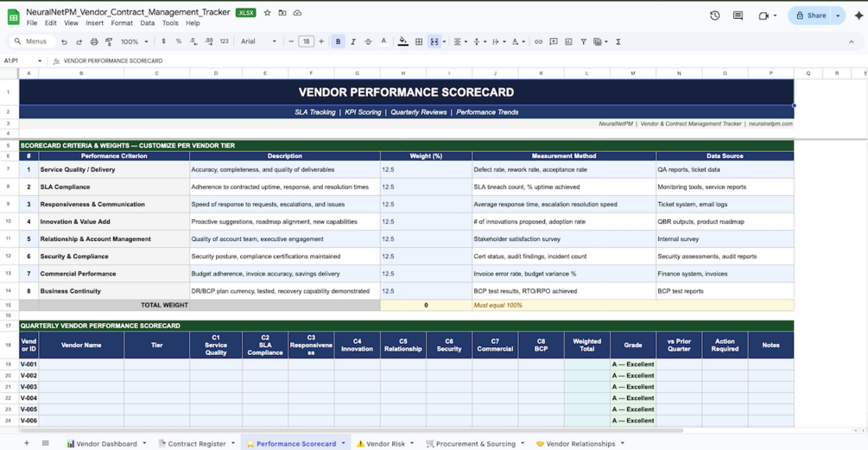Image resolution: width=868 pixels, height=450 pixels.
Task: Insert link icon in toolbar
Action: [x=538, y=41]
